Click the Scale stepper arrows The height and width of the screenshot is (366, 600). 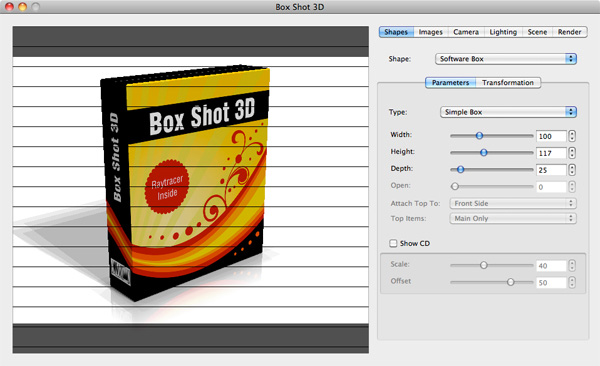click(572, 265)
